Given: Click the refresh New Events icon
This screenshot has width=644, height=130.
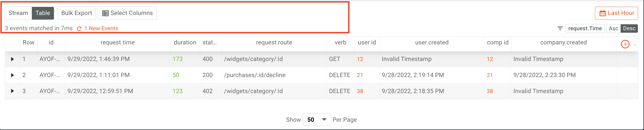Looking at the screenshot, I should [x=79, y=29].
